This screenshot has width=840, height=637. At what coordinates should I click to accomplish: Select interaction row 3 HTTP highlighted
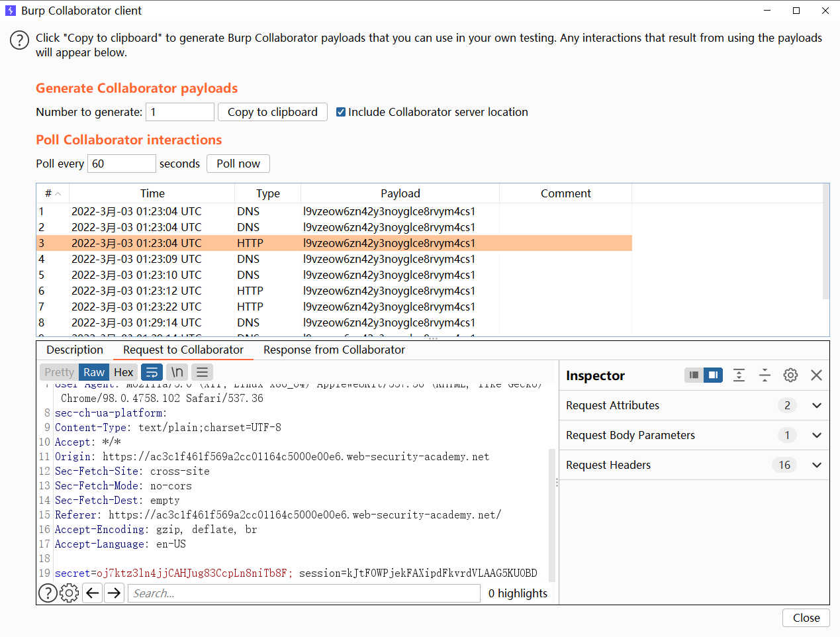click(334, 243)
